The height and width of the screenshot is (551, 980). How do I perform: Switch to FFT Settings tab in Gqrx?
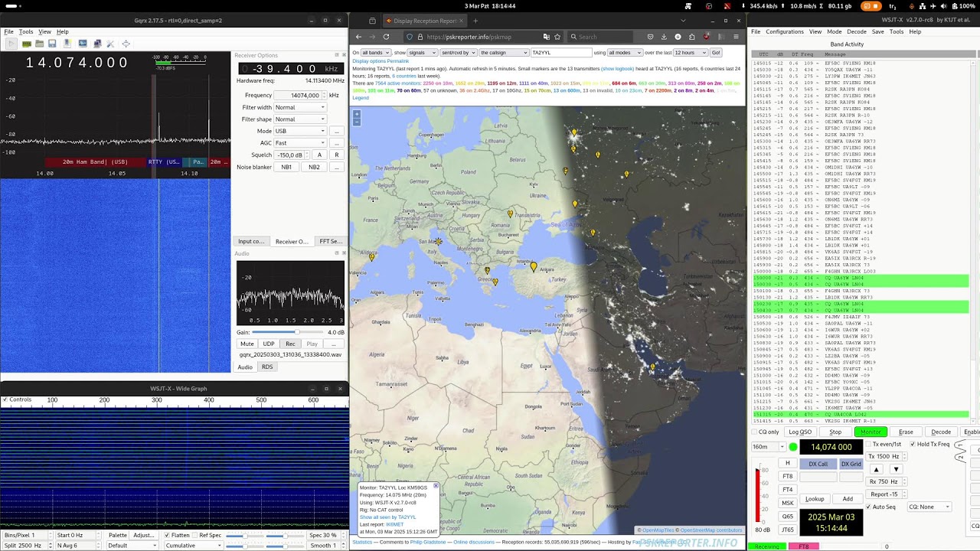pyautogui.click(x=331, y=241)
